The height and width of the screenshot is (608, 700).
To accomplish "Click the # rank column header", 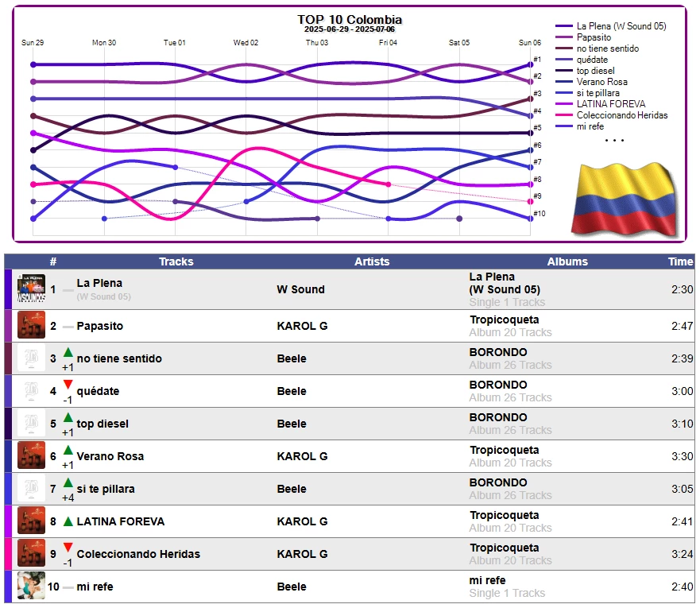I will click(53, 261).
